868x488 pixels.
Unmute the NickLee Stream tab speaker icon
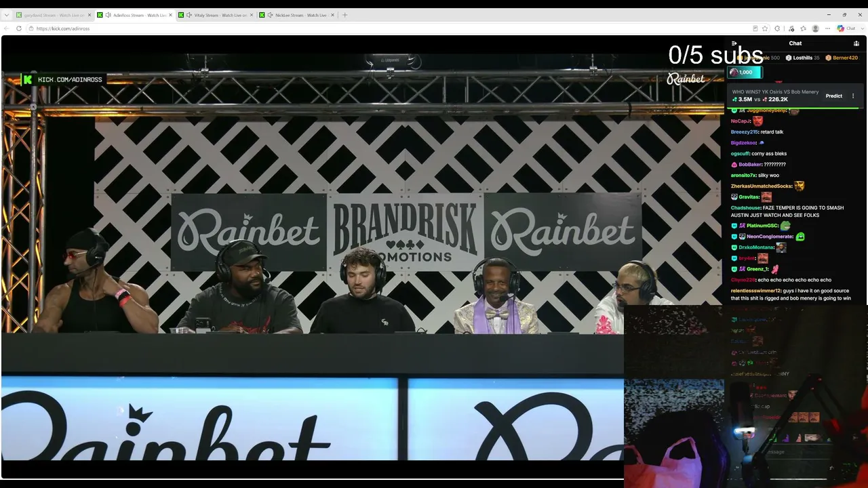pos(270,15)
